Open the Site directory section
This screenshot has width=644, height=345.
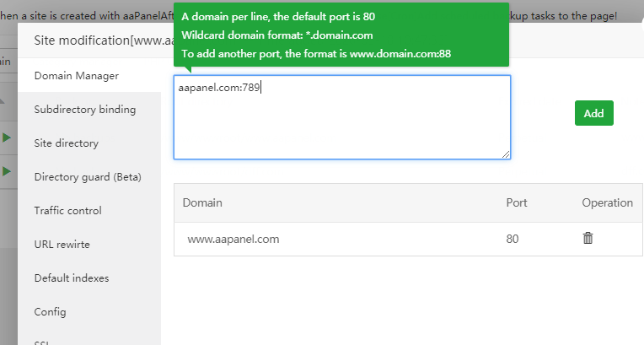(66, 143)
